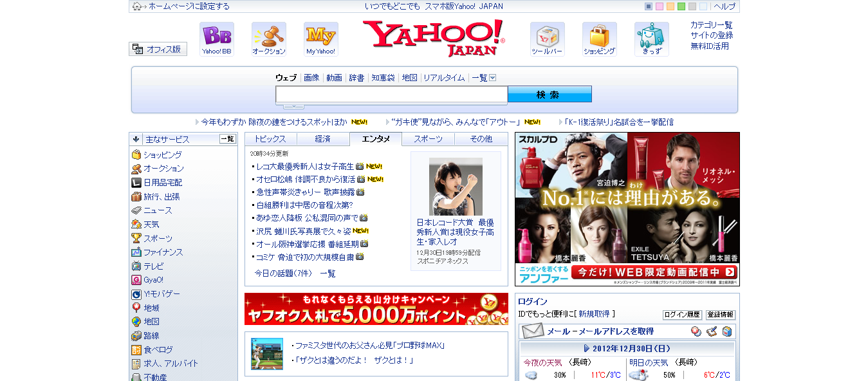Screen dimensions: 868x381
Task: Select the 動画 search category
Action: [334, 78]
